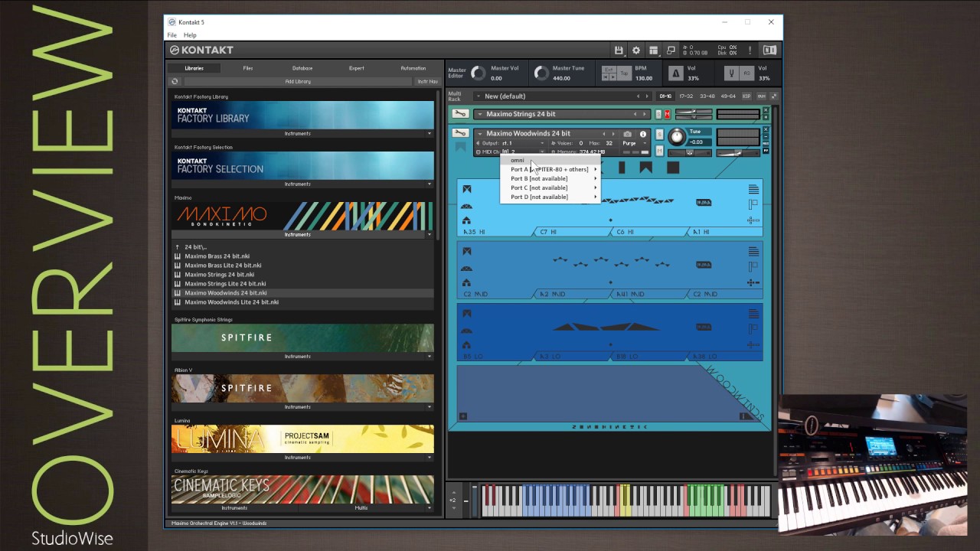The image size is (980, 551).
Task: Open the Woodwinds info icon
Action: pyautogui.click(x=642, y=134)
